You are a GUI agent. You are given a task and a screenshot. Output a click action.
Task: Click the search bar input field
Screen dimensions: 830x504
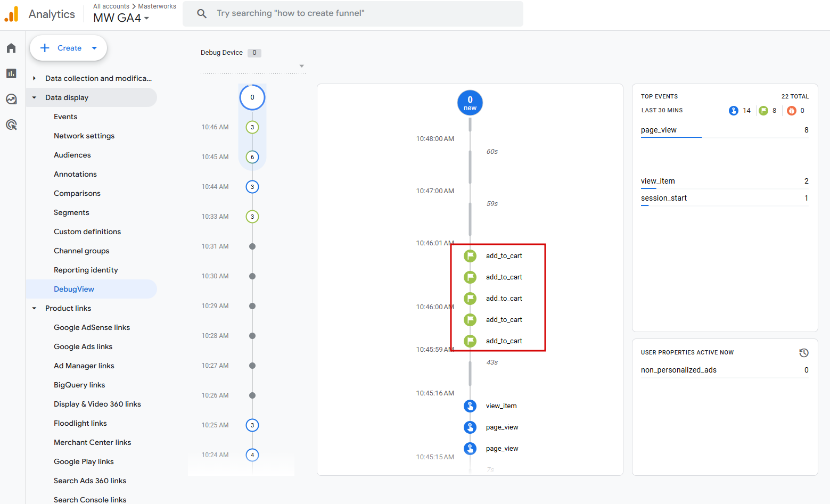coord(352,13)
